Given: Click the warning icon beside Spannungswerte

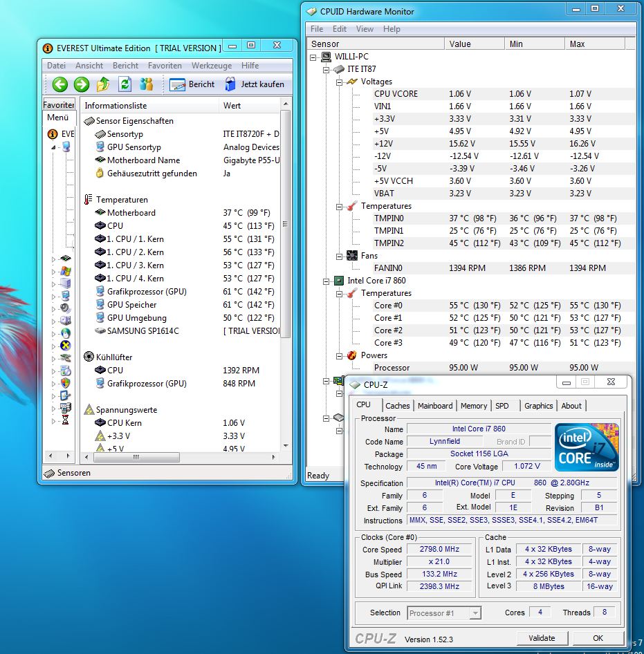Looking at the screenshot, I should click(89, 409).
